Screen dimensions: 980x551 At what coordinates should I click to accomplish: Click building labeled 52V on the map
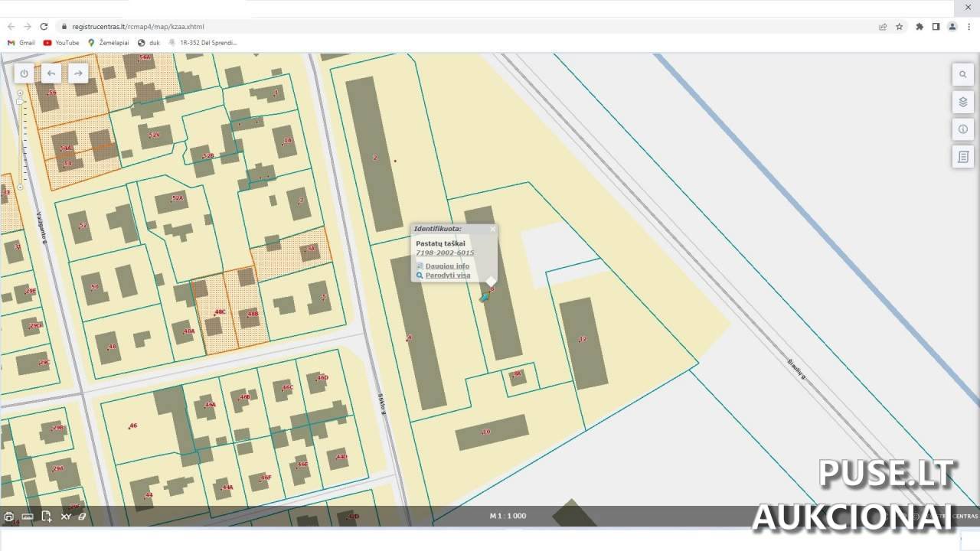click(x=155, y=136)
